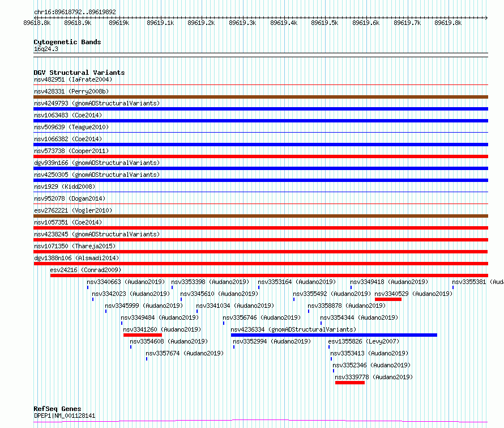Open the nsv3354608 (Audano2019) variant label
Screen dimensions: 504x428
pos(169,341)
